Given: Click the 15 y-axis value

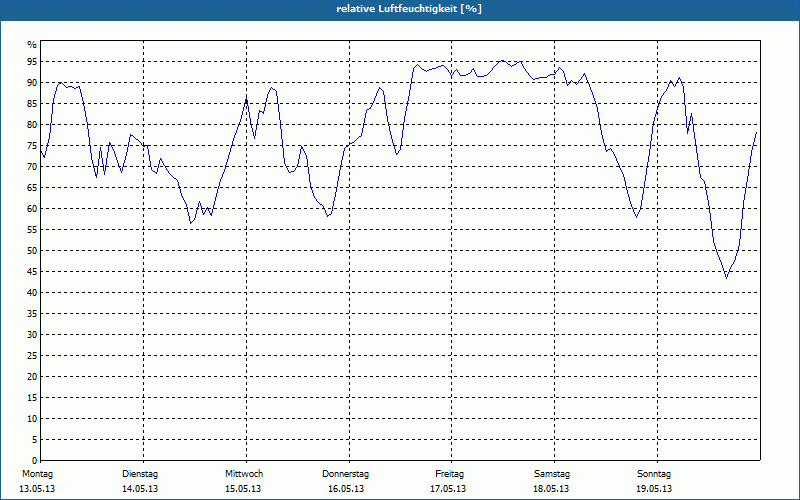Looking at the screenshot, I should [32, 397].
